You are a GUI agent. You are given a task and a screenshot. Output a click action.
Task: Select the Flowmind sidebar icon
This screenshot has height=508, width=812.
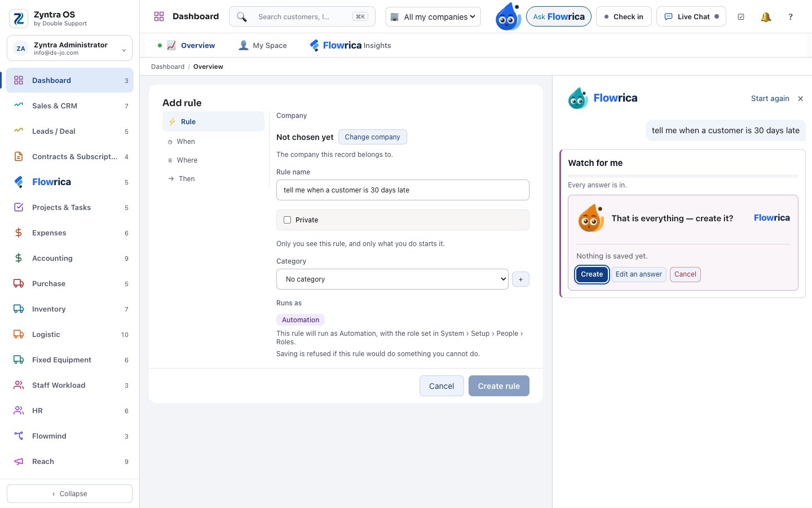point(19,436)
